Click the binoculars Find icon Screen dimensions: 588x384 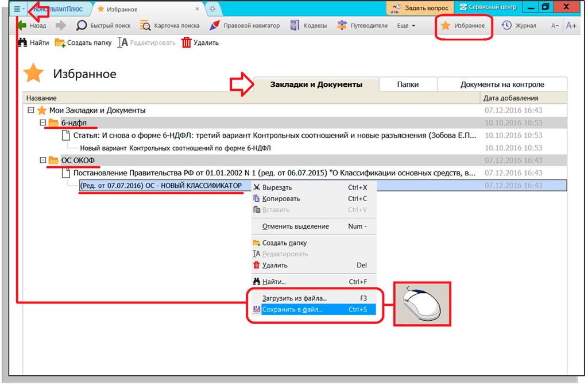tap(22, 43)
